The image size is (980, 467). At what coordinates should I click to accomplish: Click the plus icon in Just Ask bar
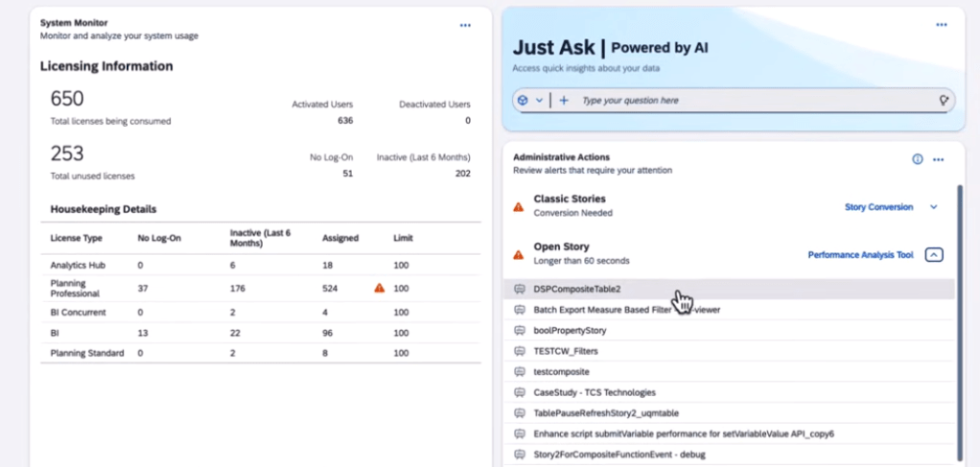click(x=564, y=100)
